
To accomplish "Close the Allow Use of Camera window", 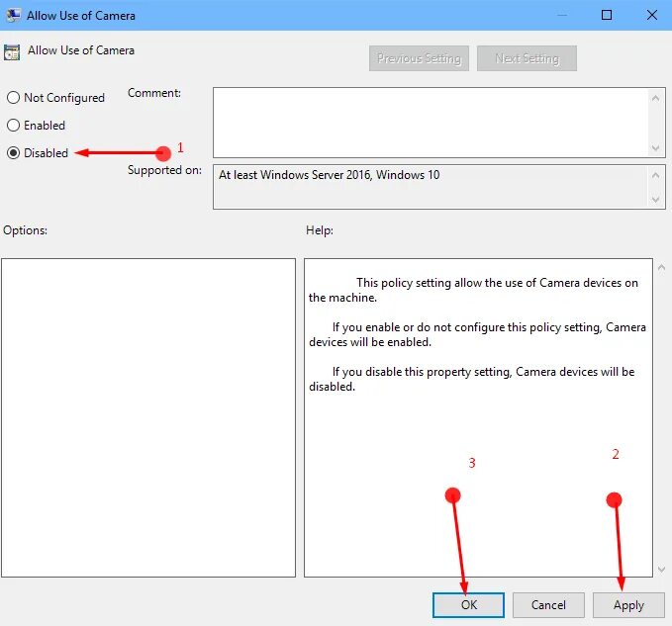I will pos(652,15).
